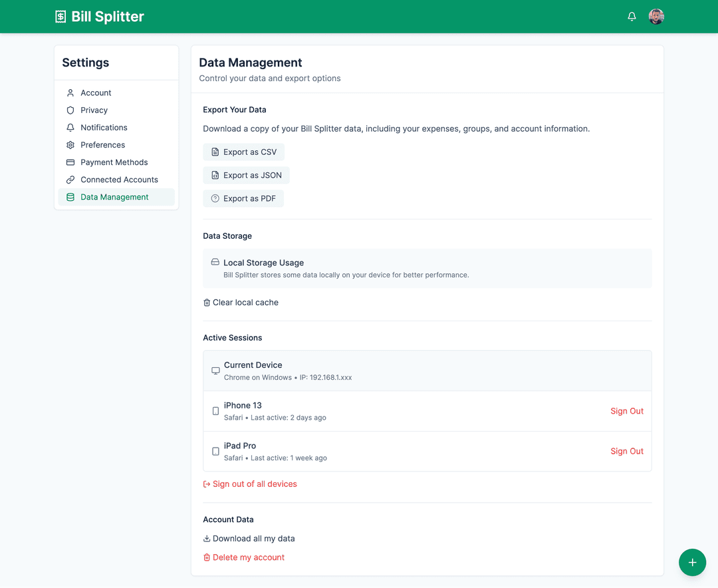Export data as PDF
The width and height of the screenshot is (718, 588).
(243, 198)
